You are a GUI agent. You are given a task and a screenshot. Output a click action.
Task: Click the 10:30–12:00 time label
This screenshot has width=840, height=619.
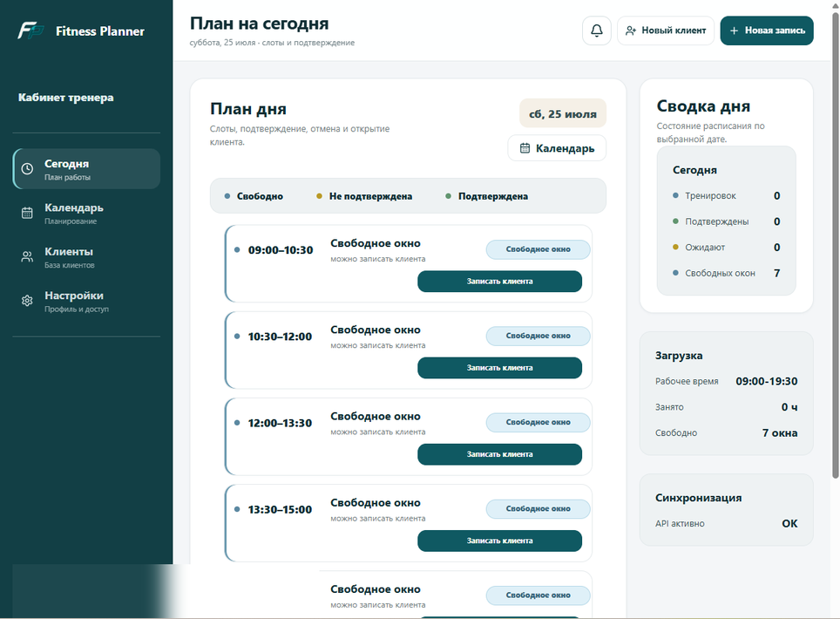click(280, 337)
